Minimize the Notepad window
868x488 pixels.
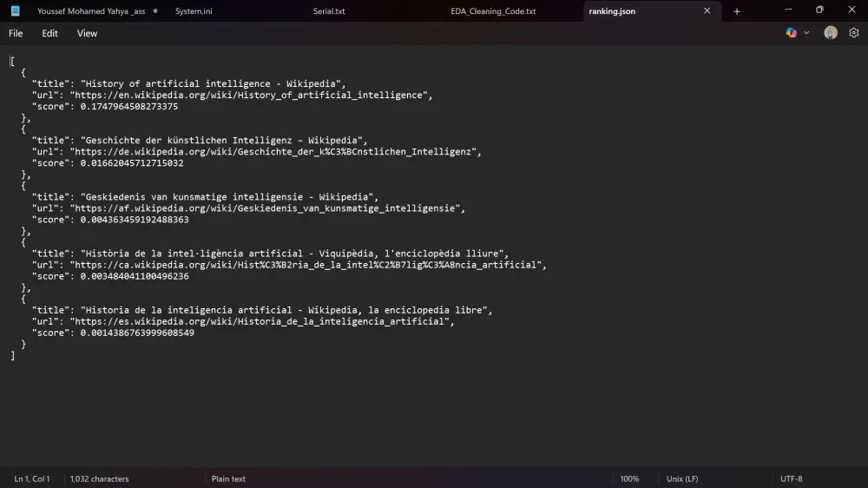pyautogui.click(x=788, y=10)
